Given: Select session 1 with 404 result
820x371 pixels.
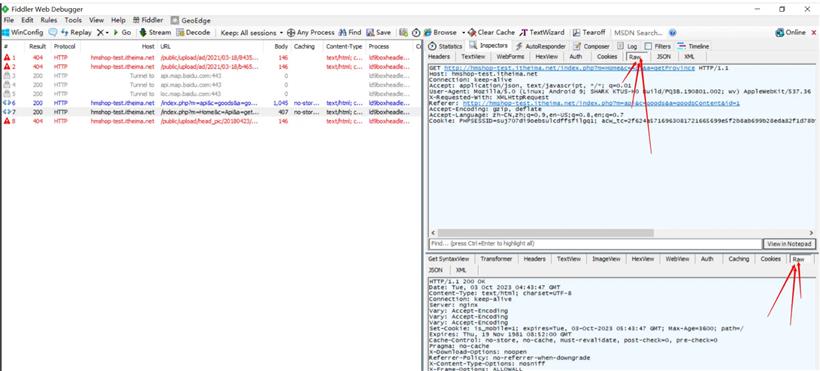Looking at the screenshot, I should (x=210, y=58).
